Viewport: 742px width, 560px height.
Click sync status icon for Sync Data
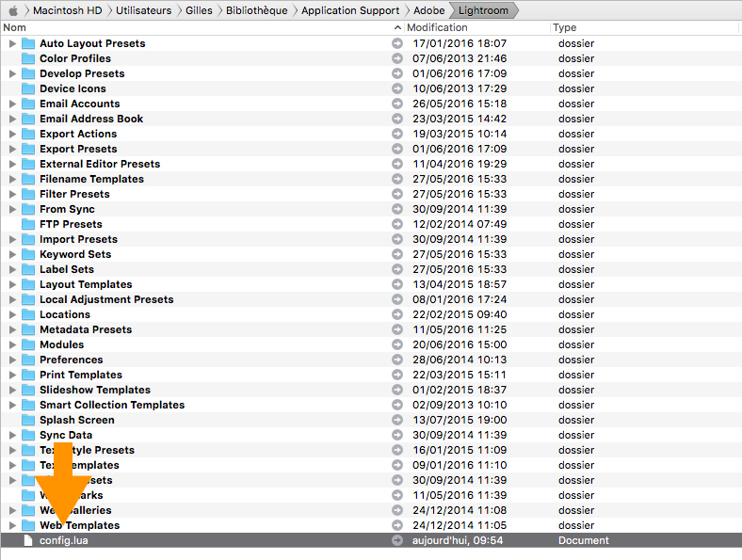[x=397, y=435]
